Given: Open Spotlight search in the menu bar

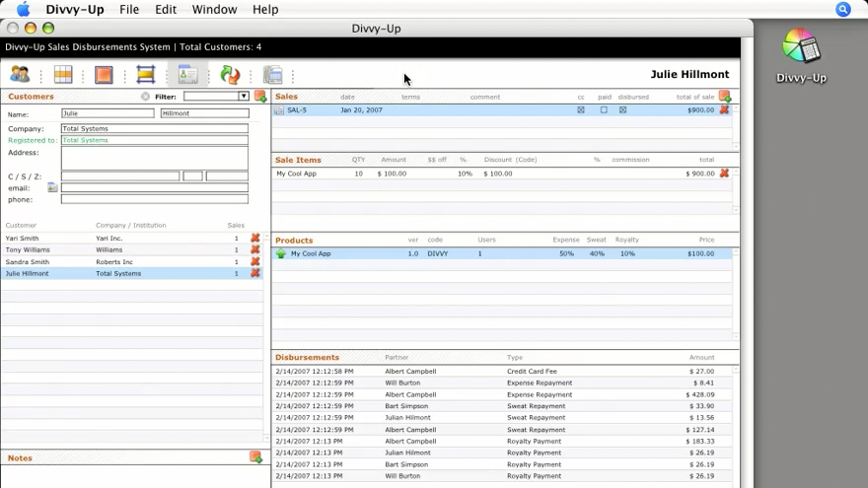Looking at the screenshot, I should [x=842, y=10].
